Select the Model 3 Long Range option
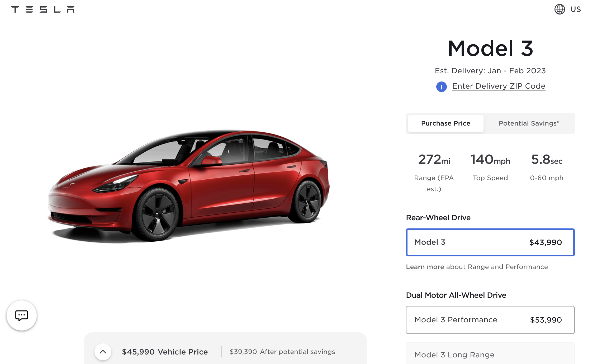 click(490, 354)
